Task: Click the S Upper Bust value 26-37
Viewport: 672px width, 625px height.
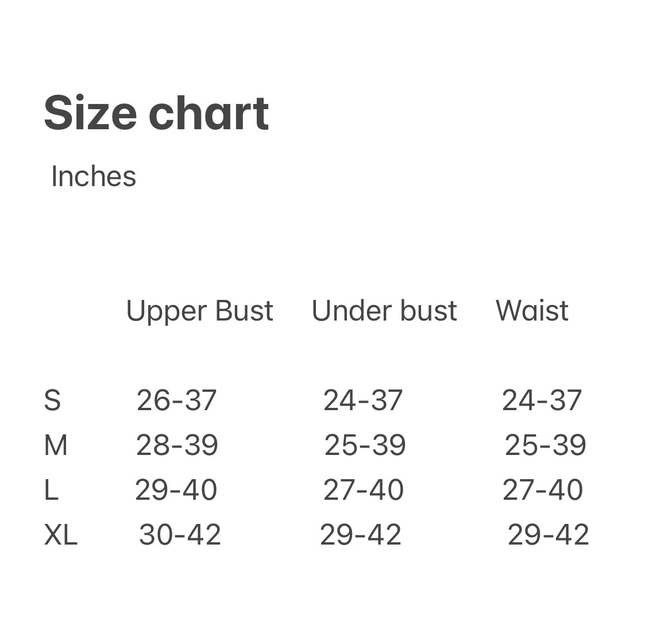Action: pyautogui.click(x=176, y=400)
